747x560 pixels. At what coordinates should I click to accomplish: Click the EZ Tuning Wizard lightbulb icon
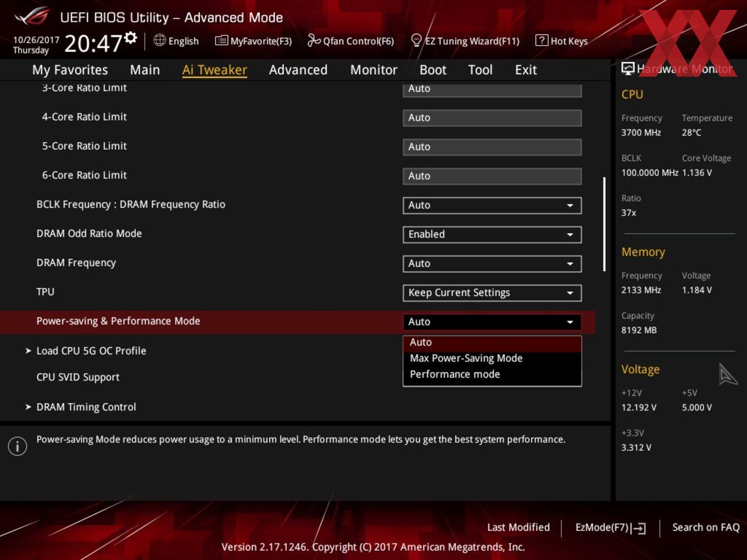(x=416, y=40)
